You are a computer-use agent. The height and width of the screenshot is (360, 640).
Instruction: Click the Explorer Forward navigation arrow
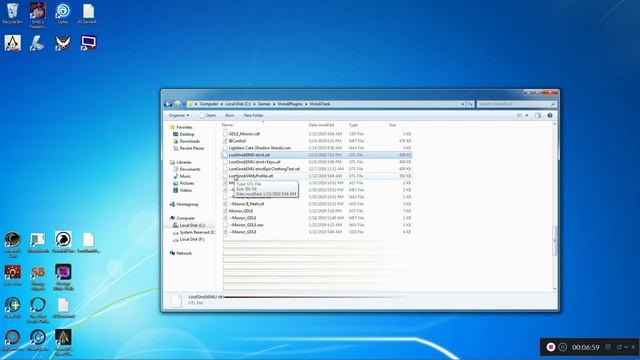[177, 104]
